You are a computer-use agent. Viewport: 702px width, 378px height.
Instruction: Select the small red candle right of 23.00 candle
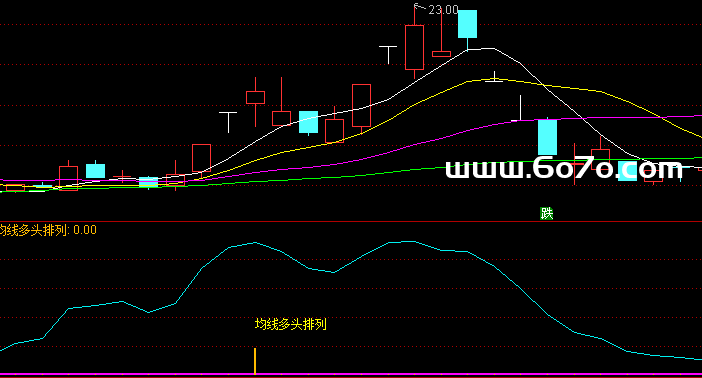[441, 54]
